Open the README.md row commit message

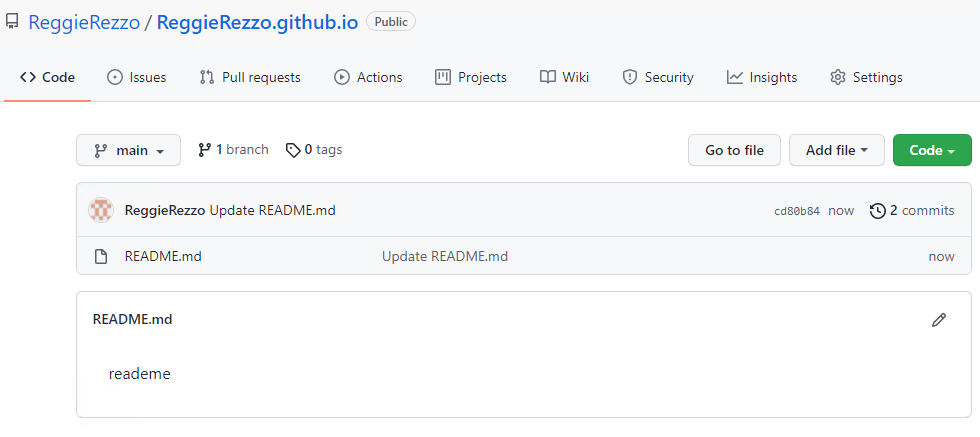click(x=445, y=256)
